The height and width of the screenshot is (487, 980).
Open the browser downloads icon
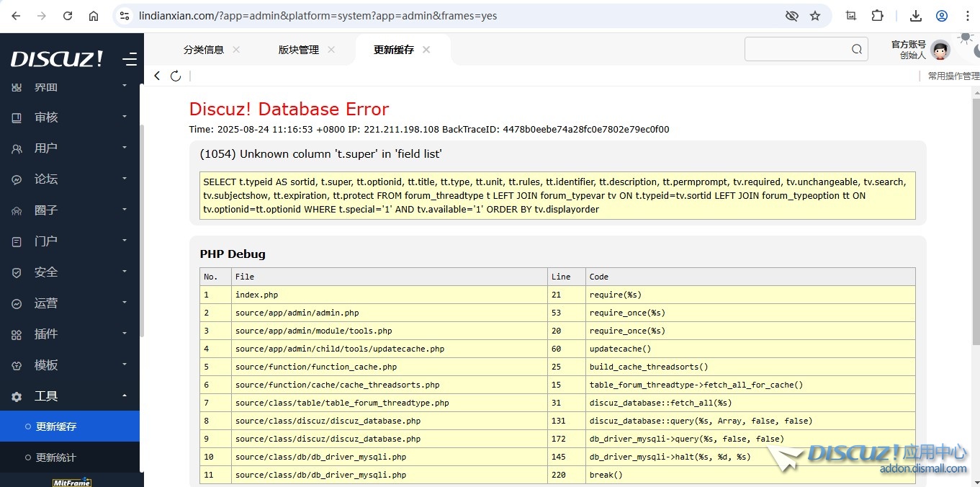pos(916,16)
